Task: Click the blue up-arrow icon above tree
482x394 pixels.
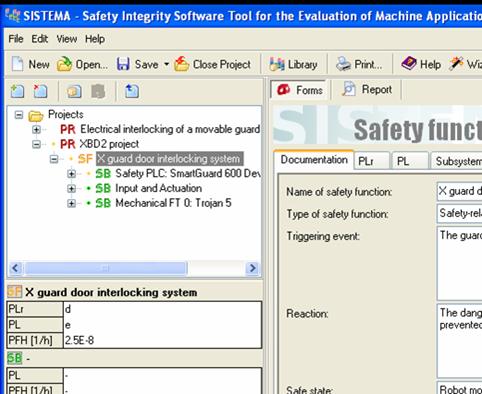Action: pyautogui.click(x=132, y=91)
